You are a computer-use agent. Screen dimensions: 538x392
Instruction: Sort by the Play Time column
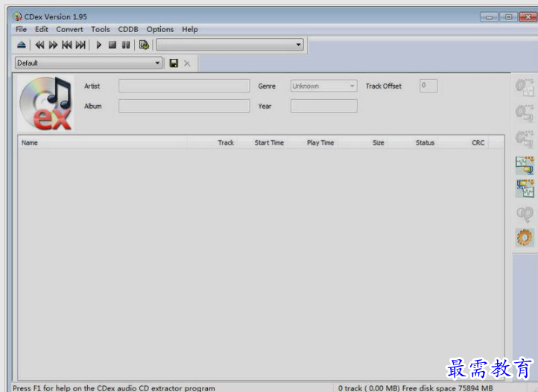(x=312, y=143)
